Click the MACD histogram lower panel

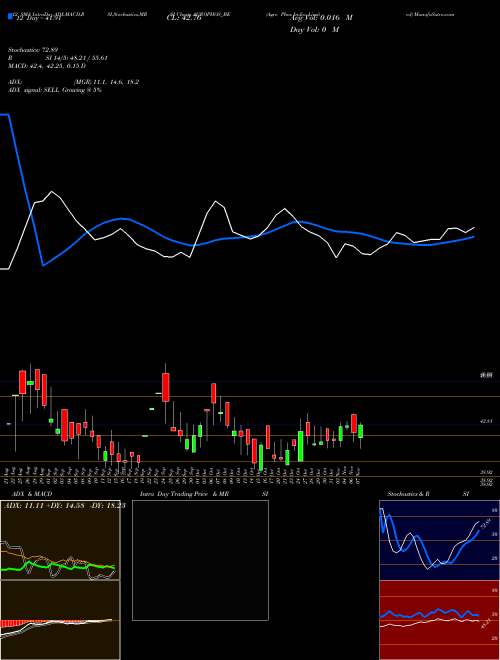[60, 620]
